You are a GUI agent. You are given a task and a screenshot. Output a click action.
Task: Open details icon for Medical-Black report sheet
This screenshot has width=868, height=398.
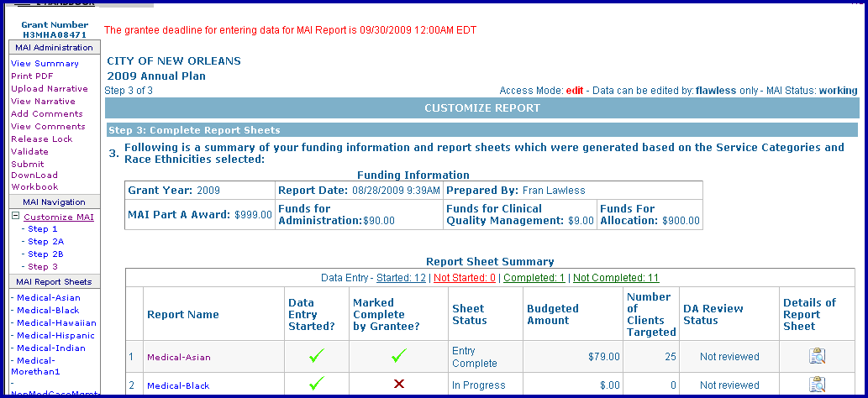click(817, 385)
